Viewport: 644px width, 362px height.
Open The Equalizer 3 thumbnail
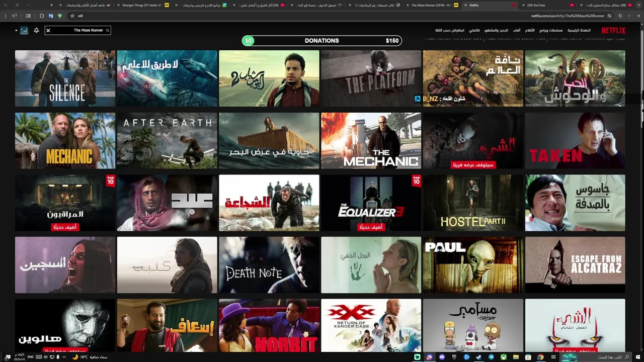tap(371, 203)
